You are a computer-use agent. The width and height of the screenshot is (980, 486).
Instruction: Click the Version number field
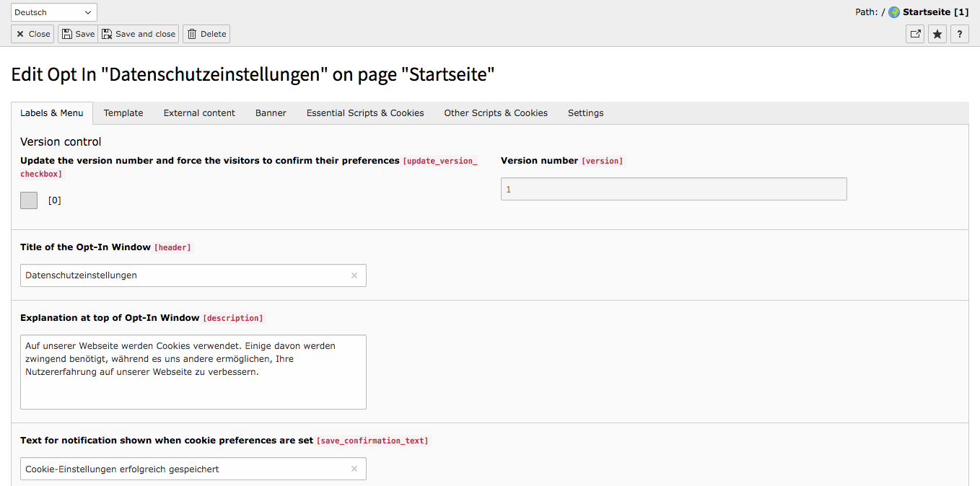click(673, 189)
